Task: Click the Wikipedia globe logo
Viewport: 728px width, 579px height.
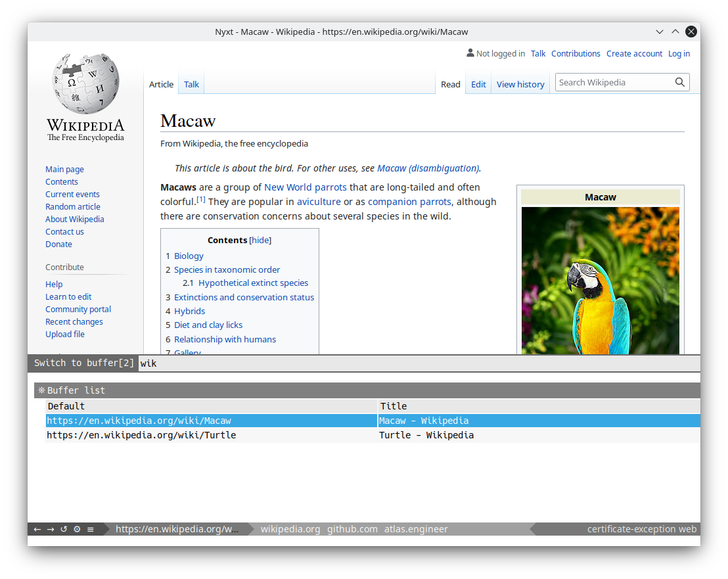Action: [x=85, y=83]
